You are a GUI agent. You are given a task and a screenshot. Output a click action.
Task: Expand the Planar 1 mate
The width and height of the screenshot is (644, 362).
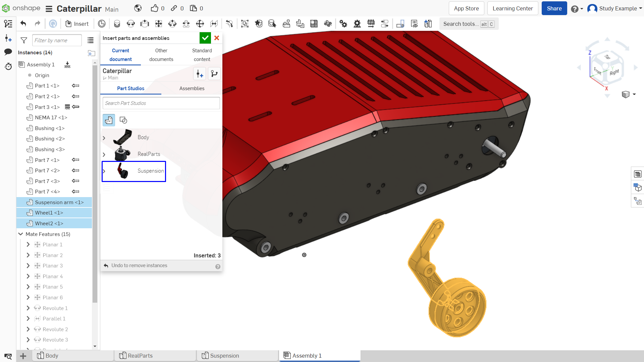(28, 244)
